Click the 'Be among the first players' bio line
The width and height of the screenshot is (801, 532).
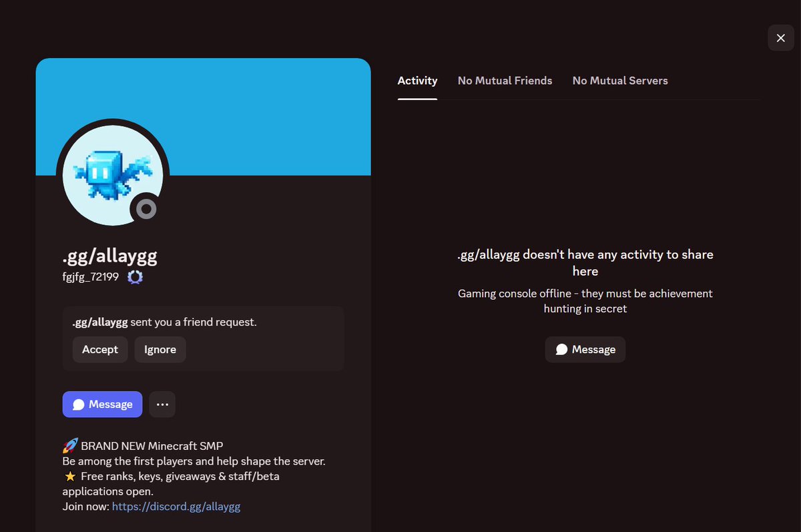(x=194, y=461)
